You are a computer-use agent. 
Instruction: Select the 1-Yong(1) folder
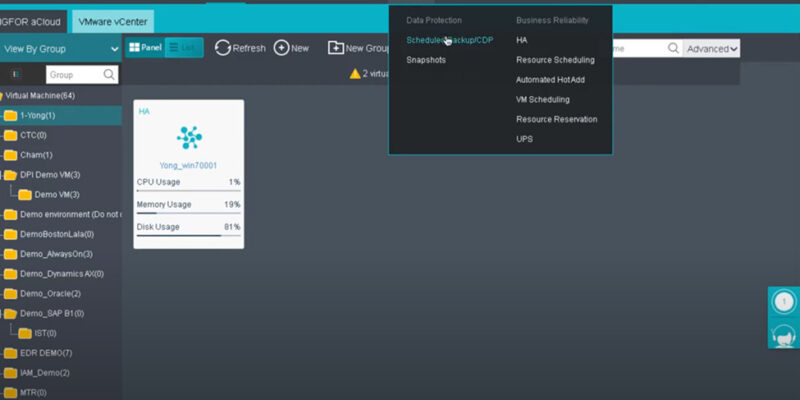61,115
